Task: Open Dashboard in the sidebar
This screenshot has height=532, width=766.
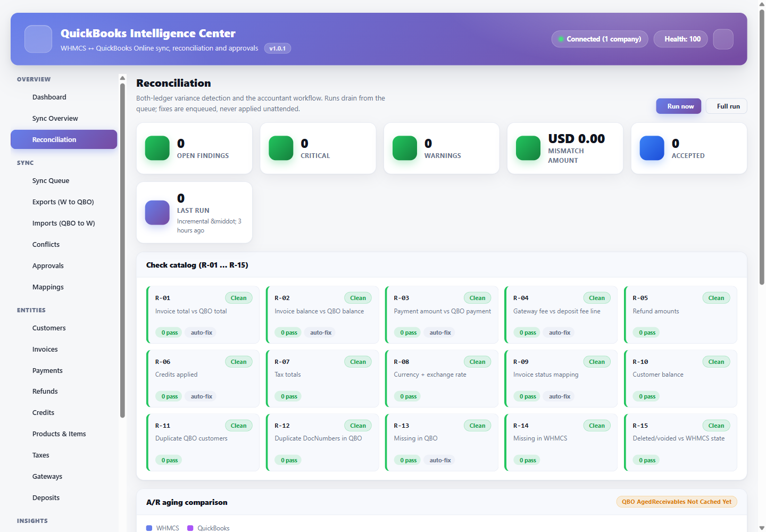Action: [x=64, y=97]
